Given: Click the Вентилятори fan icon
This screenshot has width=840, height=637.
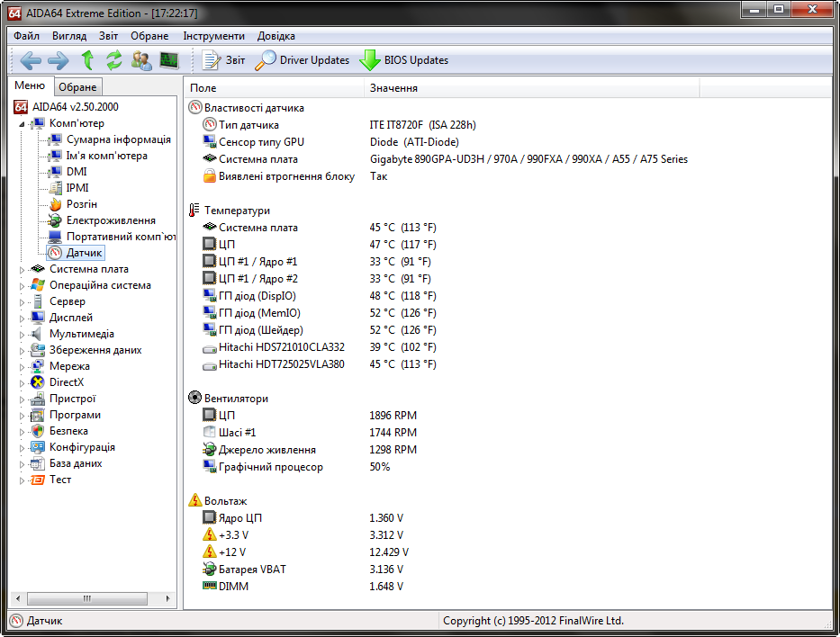Looking at the screenshot, I should click(x=194, y=398).
